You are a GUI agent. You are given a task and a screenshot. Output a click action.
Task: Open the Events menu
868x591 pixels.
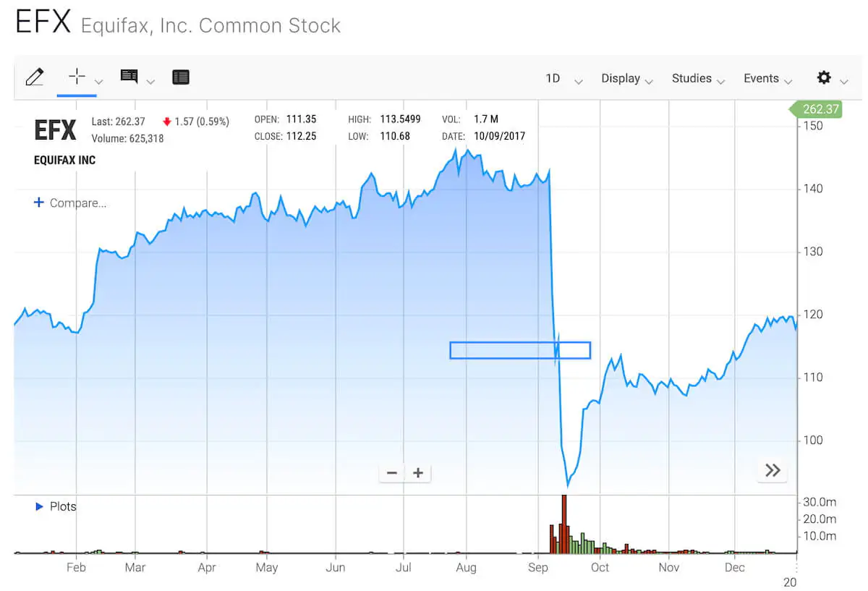pos(767,79)
